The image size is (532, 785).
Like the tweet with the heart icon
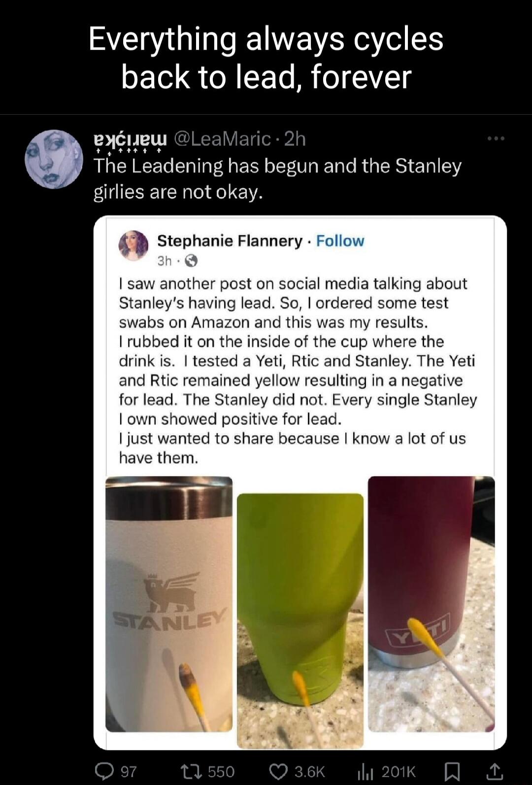[279, 771]
